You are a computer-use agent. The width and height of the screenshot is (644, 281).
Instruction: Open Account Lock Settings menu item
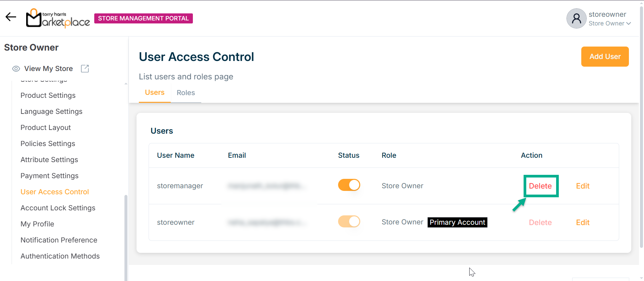pos(58,208)
